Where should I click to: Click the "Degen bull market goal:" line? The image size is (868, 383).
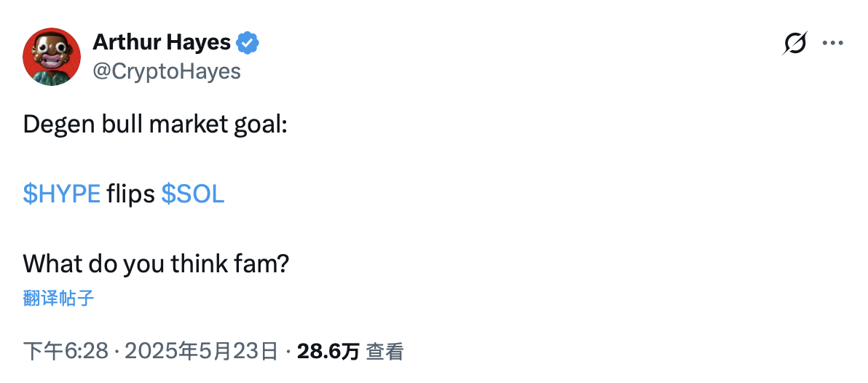[x=156, y=125]
